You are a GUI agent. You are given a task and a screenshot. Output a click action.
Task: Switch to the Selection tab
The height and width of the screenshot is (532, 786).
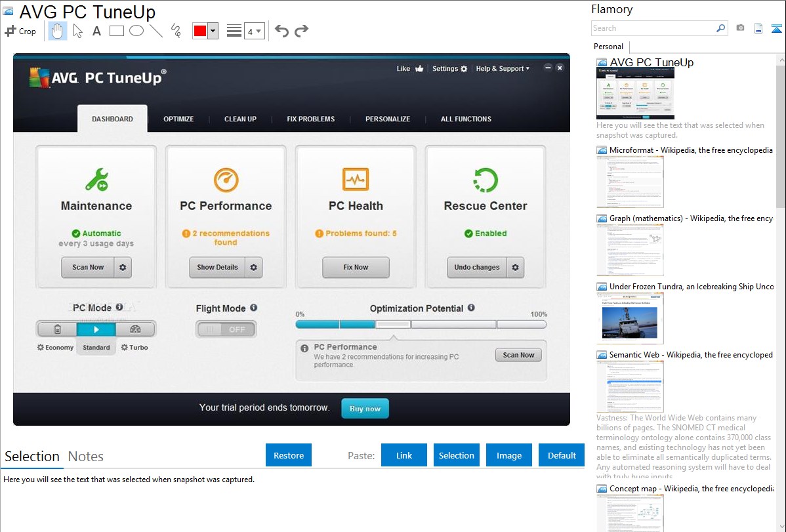pos(32,457)
